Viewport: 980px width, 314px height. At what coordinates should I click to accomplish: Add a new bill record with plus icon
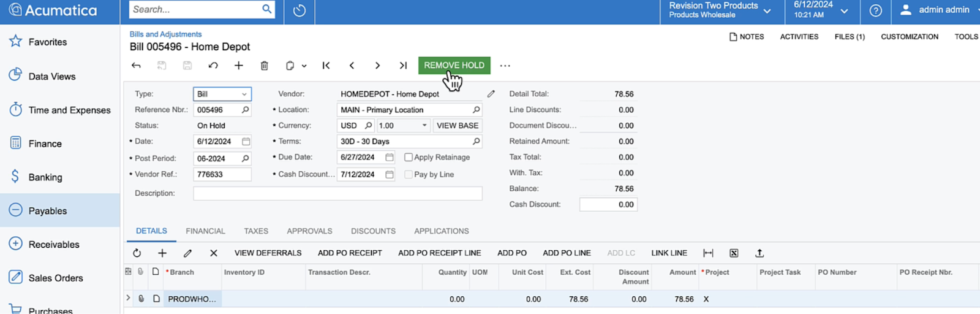click(239, 66)
